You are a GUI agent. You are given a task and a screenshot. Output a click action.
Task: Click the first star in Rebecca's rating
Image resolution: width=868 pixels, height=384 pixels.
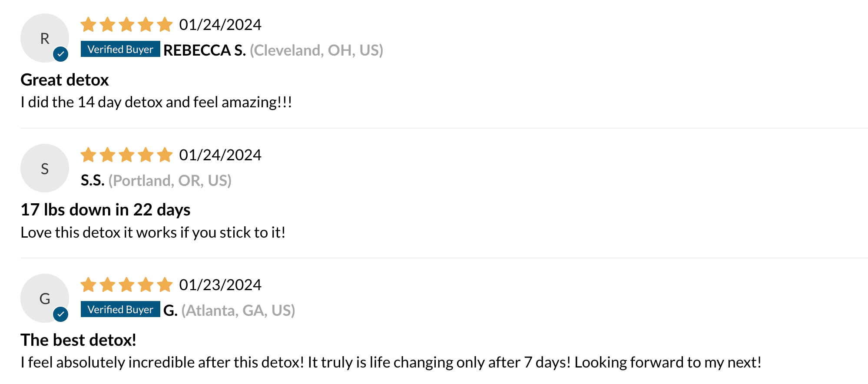(x=88, y=24)
